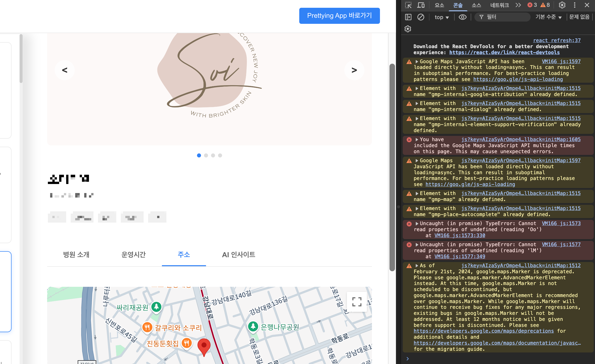
Task: Open the console settings gear icon
Action: (408, 29)
